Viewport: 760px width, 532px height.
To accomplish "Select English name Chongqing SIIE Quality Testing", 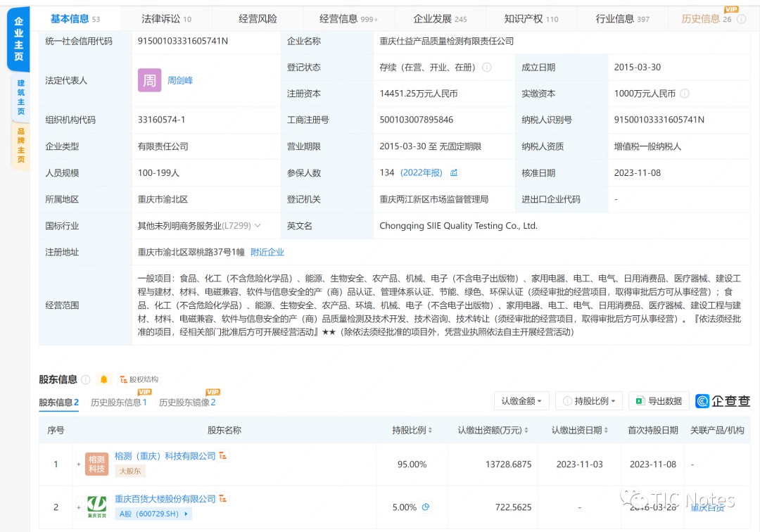I will click(x=459, y=226).
